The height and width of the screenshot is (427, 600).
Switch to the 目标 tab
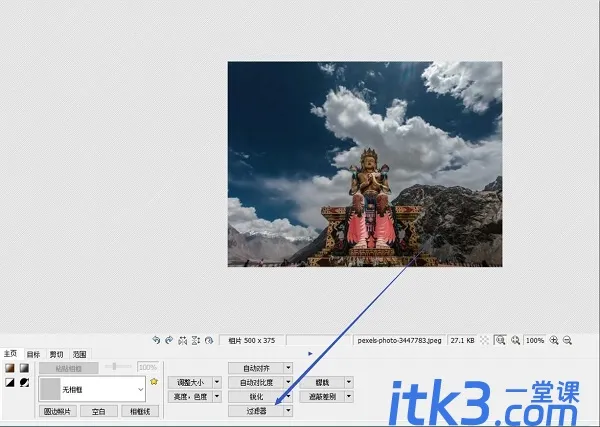click(x=34, y=354)
